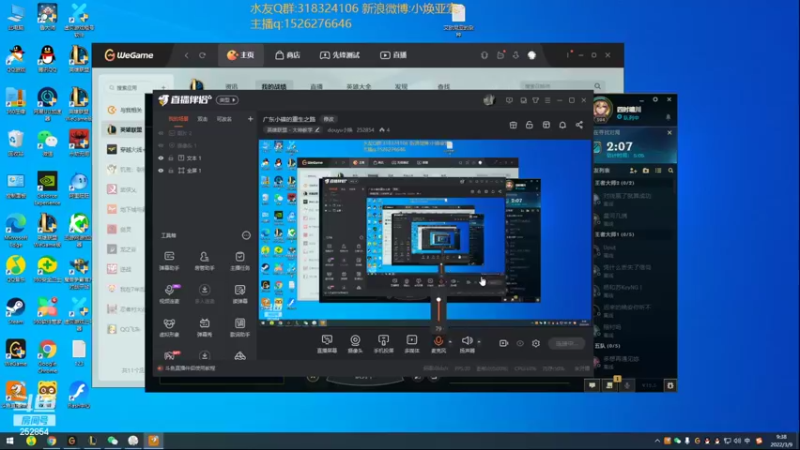Click 修改 button next to stream title

pos(329,119)
